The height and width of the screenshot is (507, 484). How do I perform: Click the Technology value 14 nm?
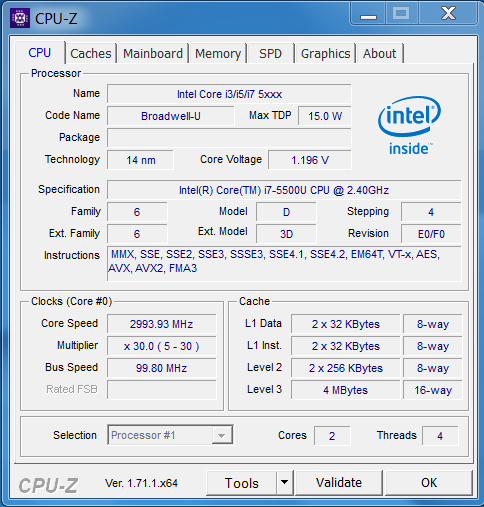click(x=140, y=160)
